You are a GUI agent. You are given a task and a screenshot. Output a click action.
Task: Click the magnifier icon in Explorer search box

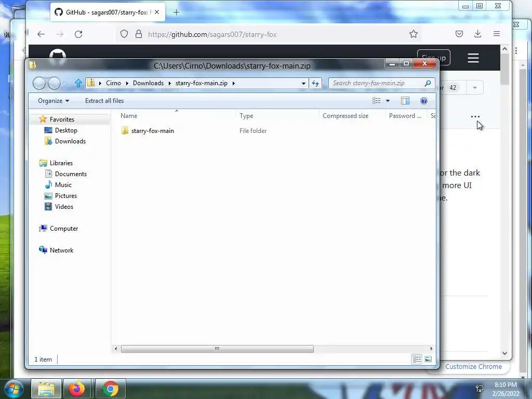(x=428, y=83)
